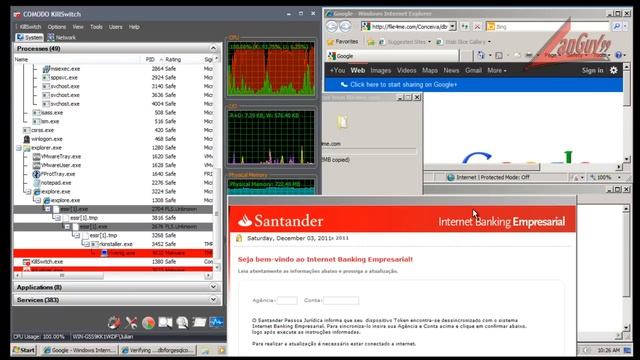Open the IE zoom 100% dropdown
Viewport: 640px width, 360px height.
[620, 177]
